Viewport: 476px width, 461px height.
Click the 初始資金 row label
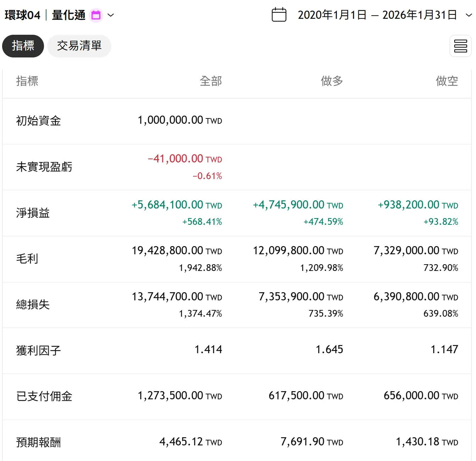38,121
